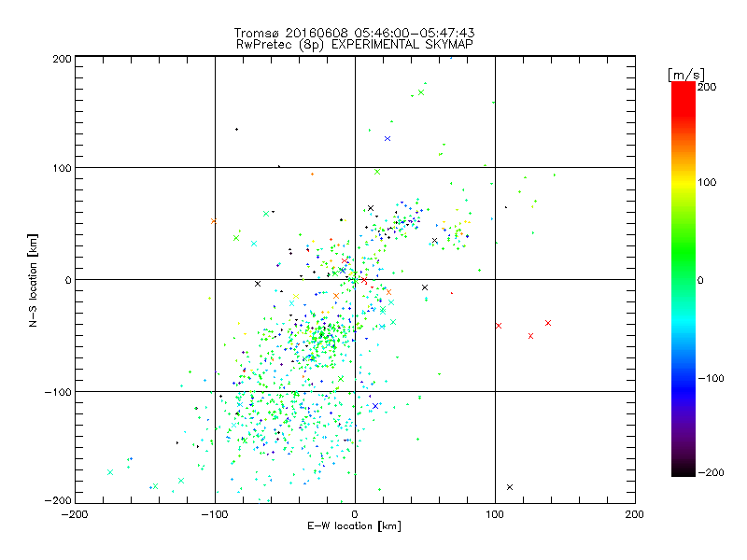The height and width of the screenshot is (560, 747).
Task: Click the 'N-S location [km]' axis label
Action: (33, 280)
